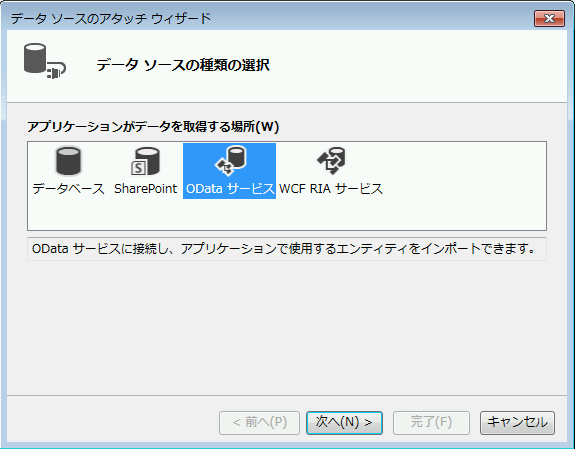575x449 pixels.
Task: Close the データ ソースのアタッチ ウィザード window
Action: click(x=549, y=18)
